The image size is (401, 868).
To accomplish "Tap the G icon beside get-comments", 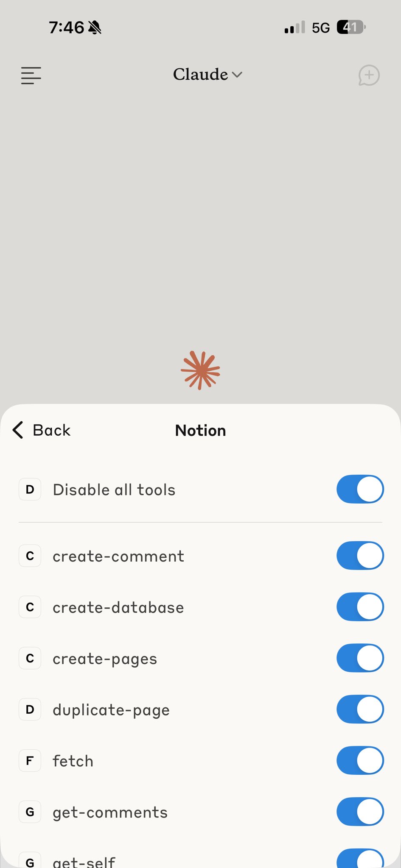I will pyautogui.click(x=30, y=812).
